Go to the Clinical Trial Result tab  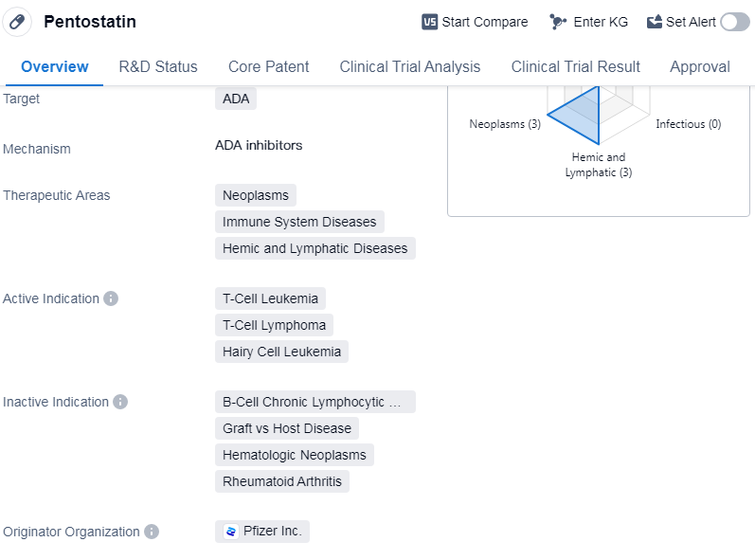click(x=575, y=66)
